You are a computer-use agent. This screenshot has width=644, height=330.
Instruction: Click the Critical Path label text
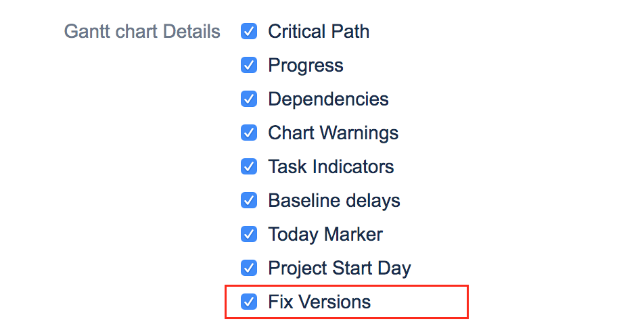pos(319,31)
